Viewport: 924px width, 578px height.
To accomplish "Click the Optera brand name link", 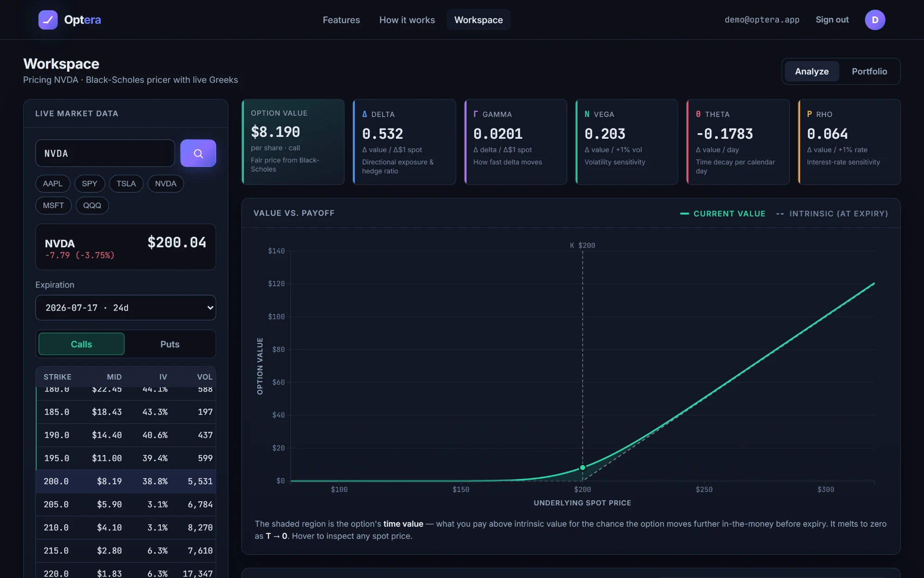I will [x=83, y=20].
